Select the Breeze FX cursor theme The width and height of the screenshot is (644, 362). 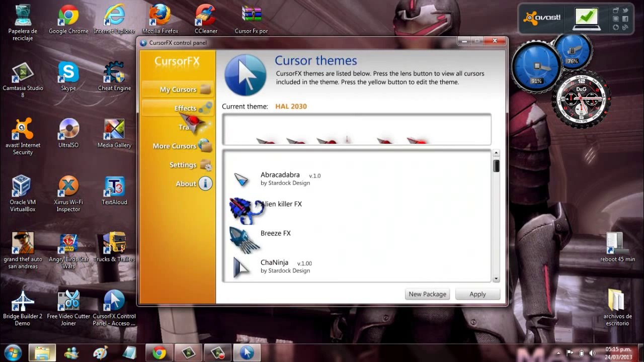(357, 237)
